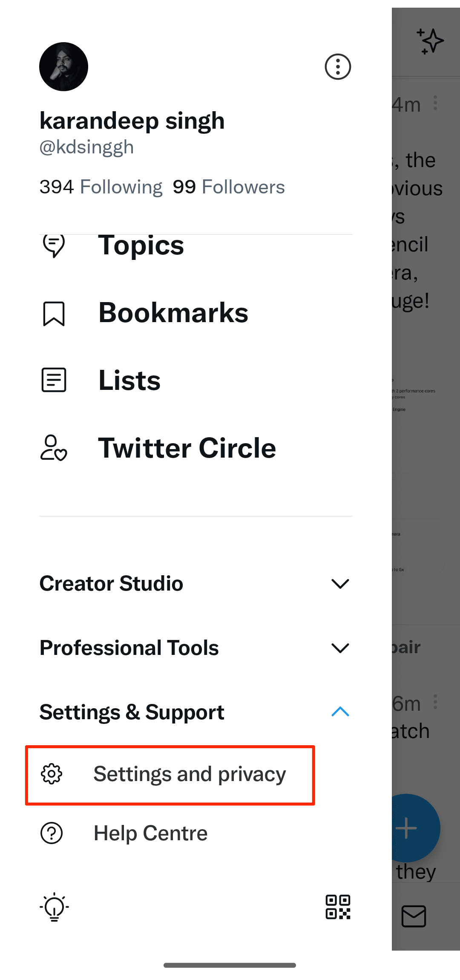This screenshot has height=980, width=460.
Task: Open the Settings and privacy gear icon
Action: pyautogui.click(x=52, y=774)
